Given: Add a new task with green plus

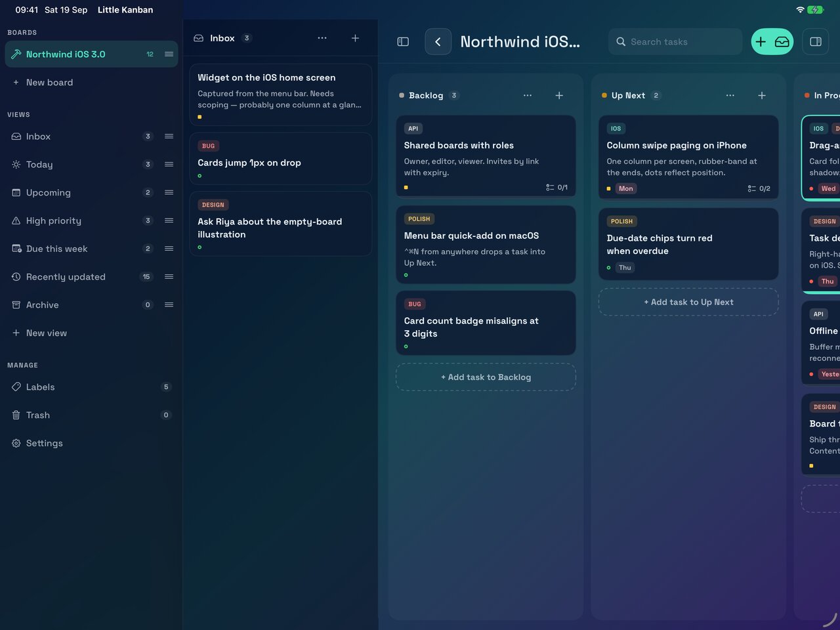Looking at the screenshot, I should (761, 41).
